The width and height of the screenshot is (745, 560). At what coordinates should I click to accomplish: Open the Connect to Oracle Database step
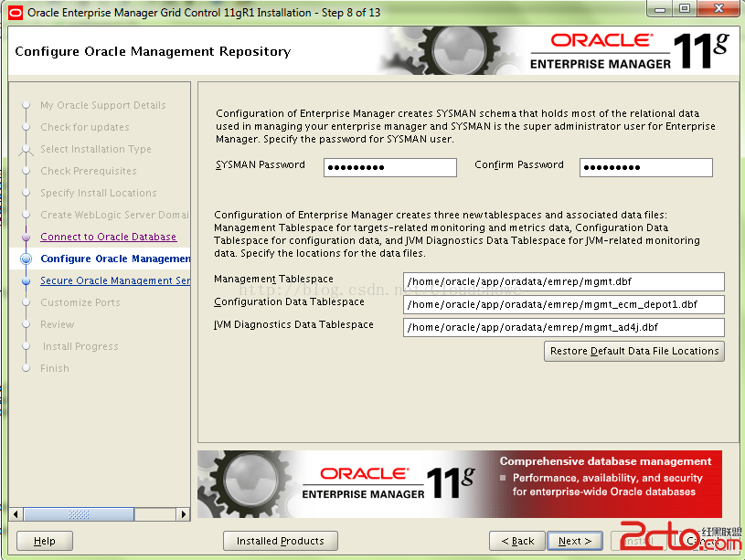coord(109,237)
